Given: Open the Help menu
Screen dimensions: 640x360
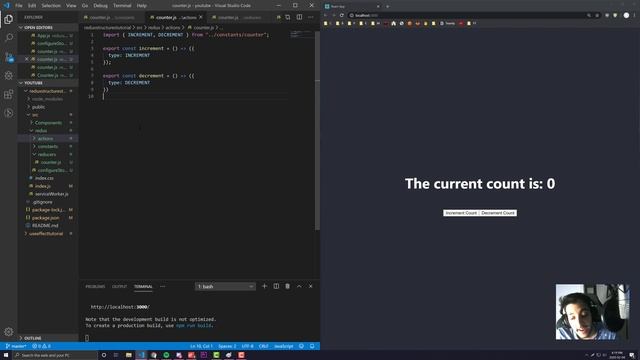Looking at the screenshot, I should pos(142,6).
